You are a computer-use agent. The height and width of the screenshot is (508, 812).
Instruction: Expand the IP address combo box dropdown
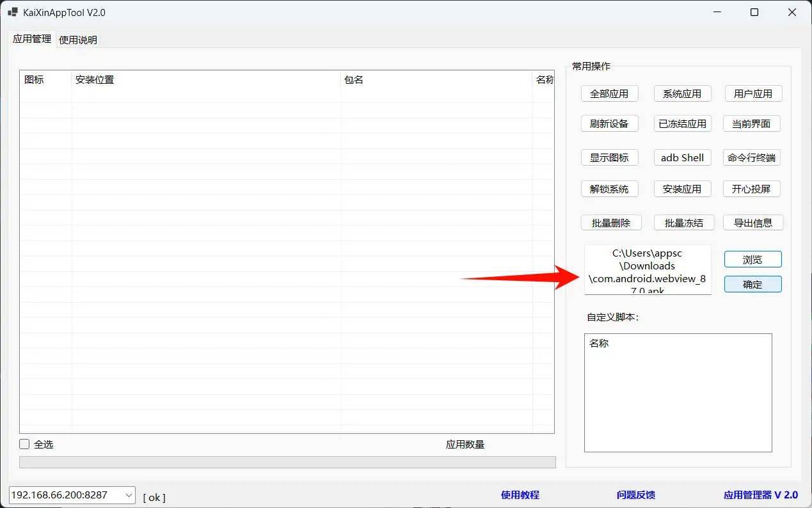127,495
